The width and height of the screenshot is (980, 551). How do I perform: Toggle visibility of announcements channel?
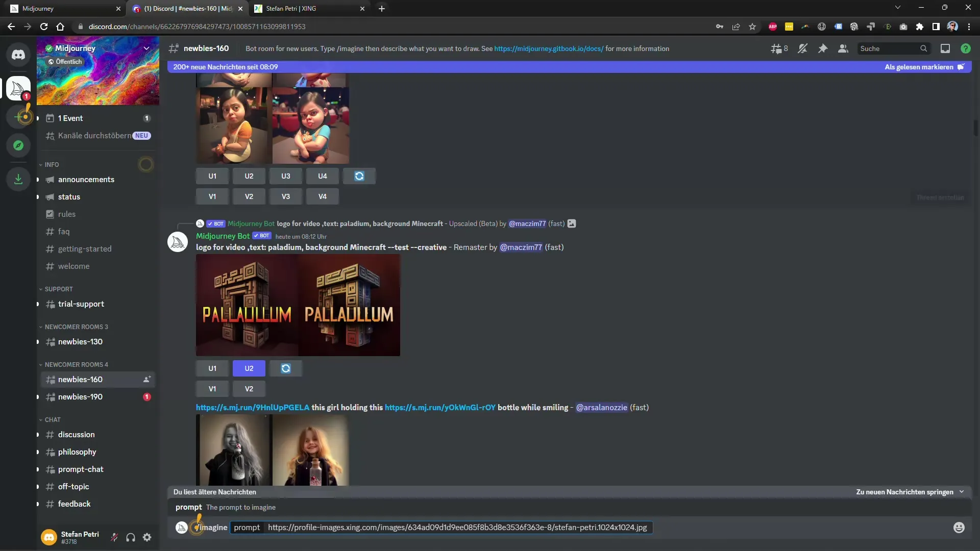38,179
